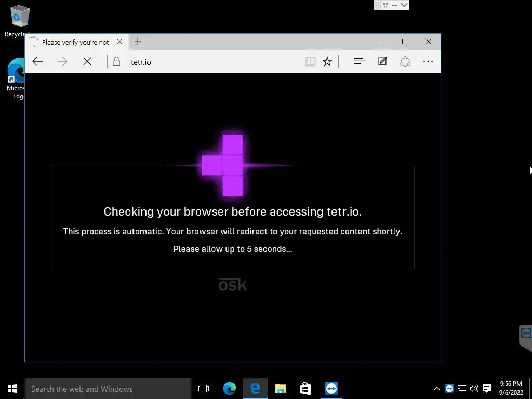Click 'Please allow up to 5 seconds...' text
532x399 pixels.
[232, 249]
